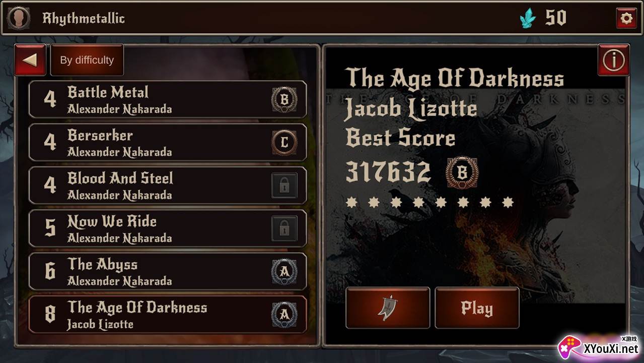Select The Age Of Darkness list entry
Image resolution: width=644 pixels, height=363 pixels.
[168, 315]
